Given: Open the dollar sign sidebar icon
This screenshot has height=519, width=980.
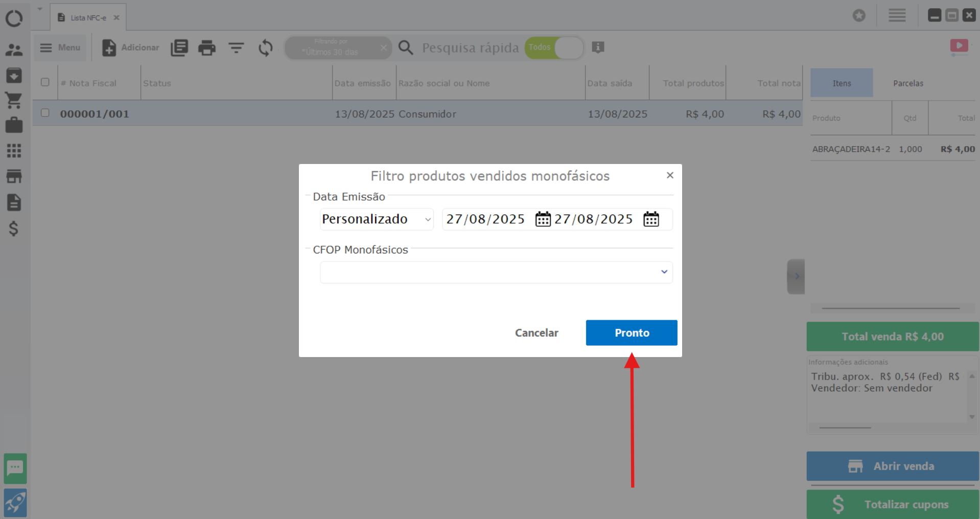Looking at the screenshot, I should tap(14, 228).
